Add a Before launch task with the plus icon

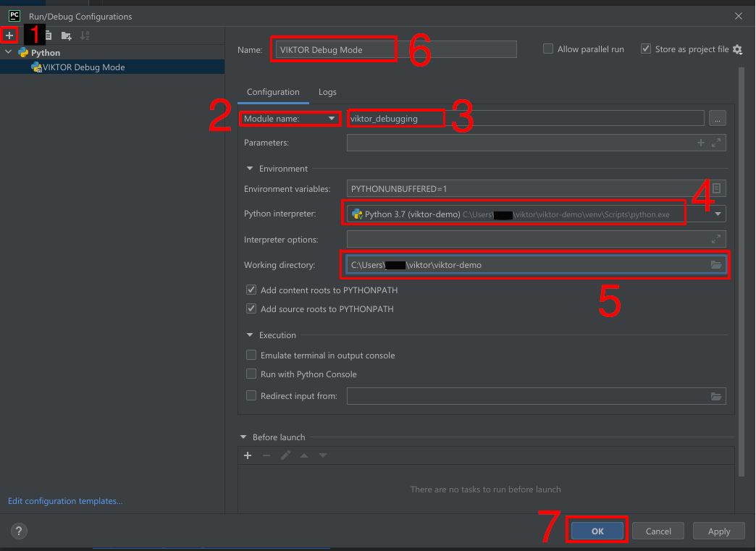point(248,455)
